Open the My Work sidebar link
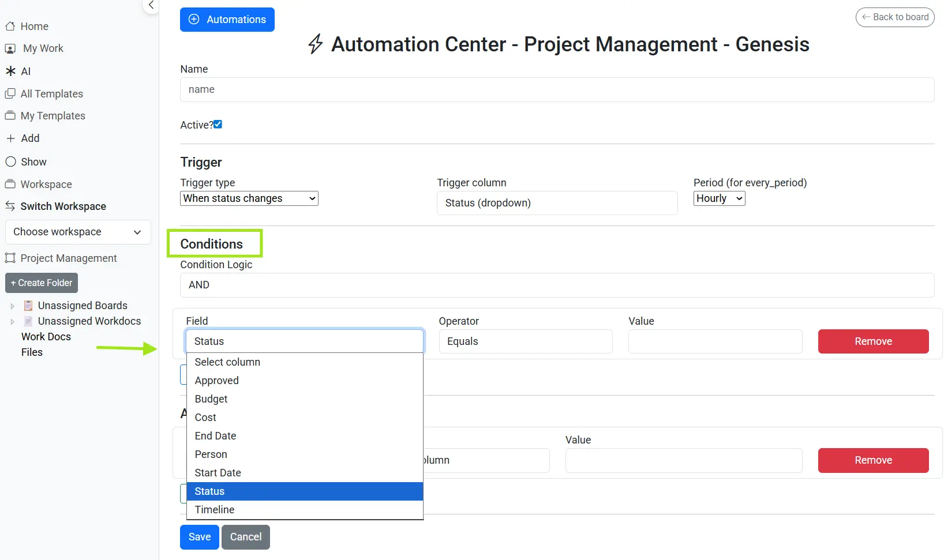Image resolution: width=944 pixels, height=560 pixels. pyautogui.click(x=43, y=48)
